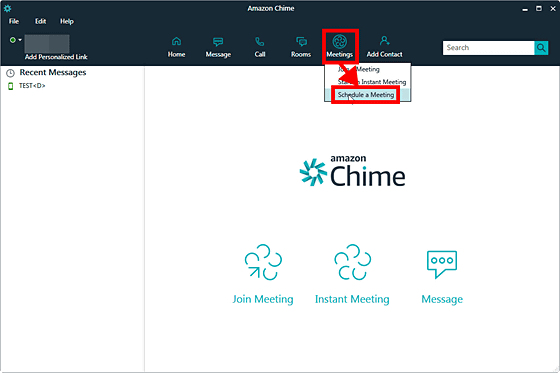Open the Edit menu
The width and height of the screenshot is (560, 373).
40,21
